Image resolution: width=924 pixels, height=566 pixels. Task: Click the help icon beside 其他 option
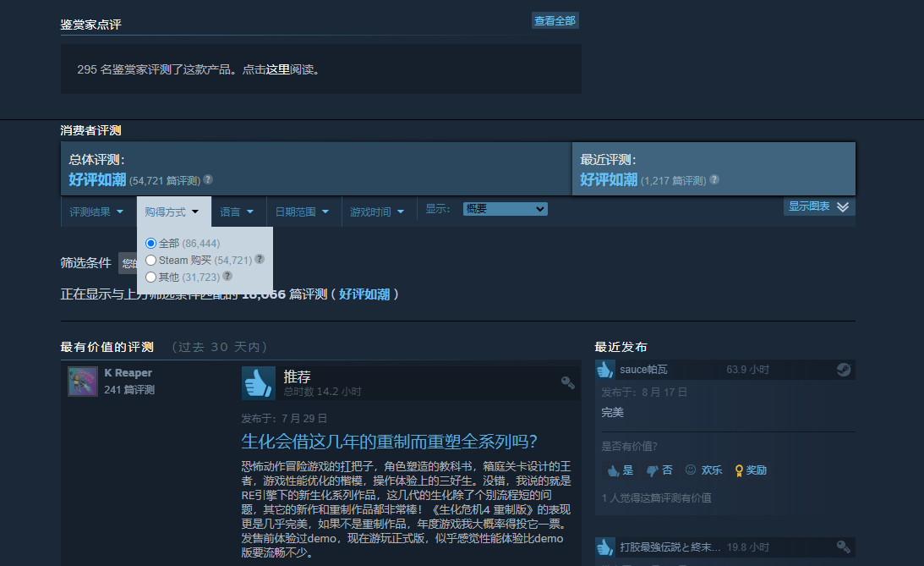point(227,276)
